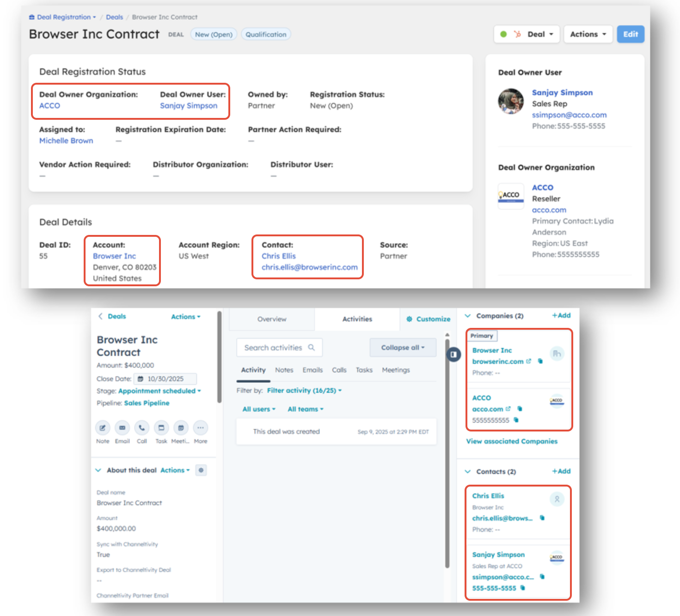Click the calendar icon in Close Date field
Image resolution: width=680 pixels, height=616 pixels.
coord(141,379)
